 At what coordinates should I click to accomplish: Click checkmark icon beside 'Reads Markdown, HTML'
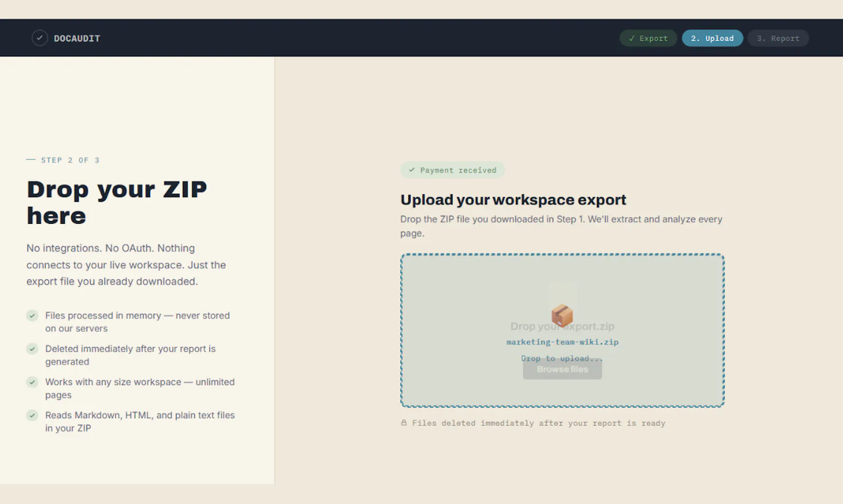pos(32,415)
